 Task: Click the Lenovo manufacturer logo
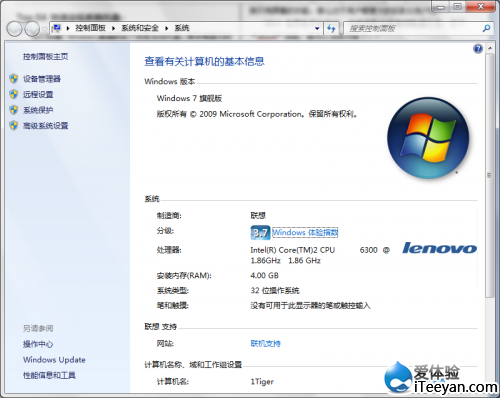click(440, 248)
